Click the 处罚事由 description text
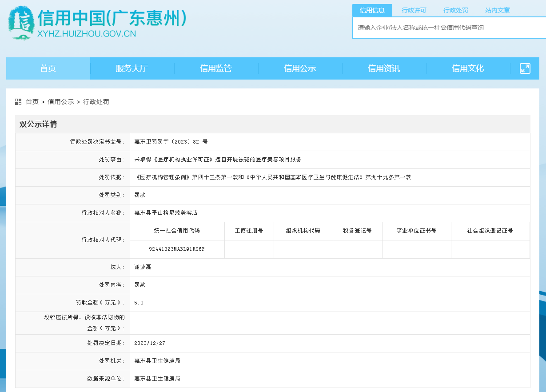 [218, 160]
